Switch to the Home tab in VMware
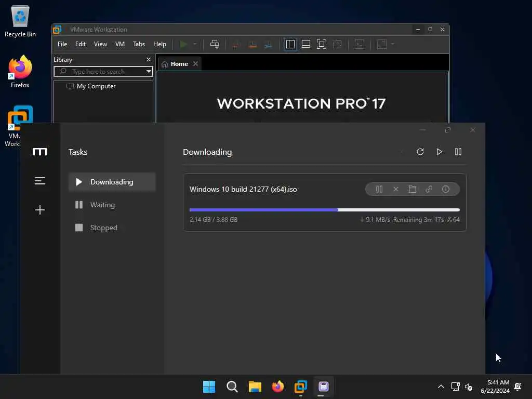 click(179, 64)
